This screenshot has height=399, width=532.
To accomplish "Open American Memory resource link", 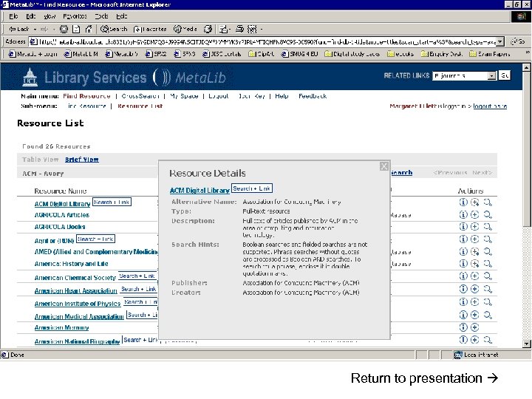I will click(61, 327).
